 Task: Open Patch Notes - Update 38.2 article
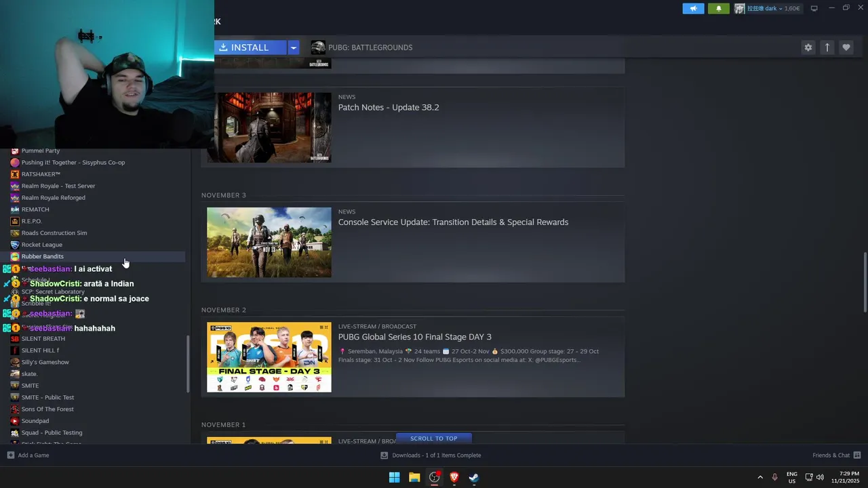[x=389, y=107]
